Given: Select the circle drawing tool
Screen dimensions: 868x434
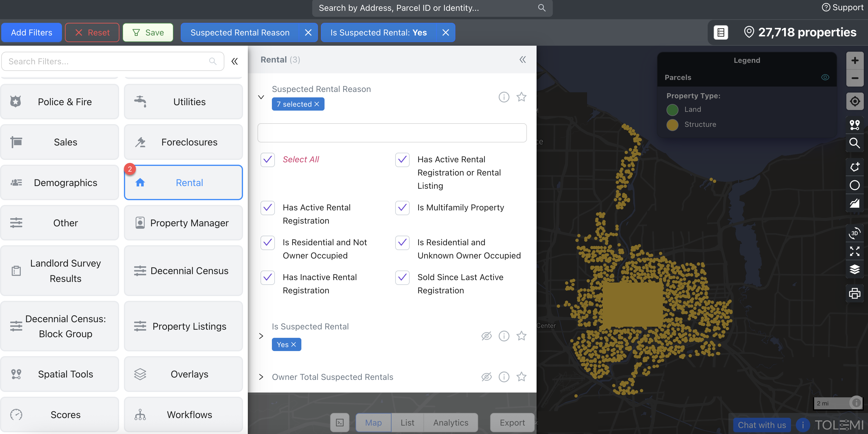Looking at the screenshot, I should (854, 185).
